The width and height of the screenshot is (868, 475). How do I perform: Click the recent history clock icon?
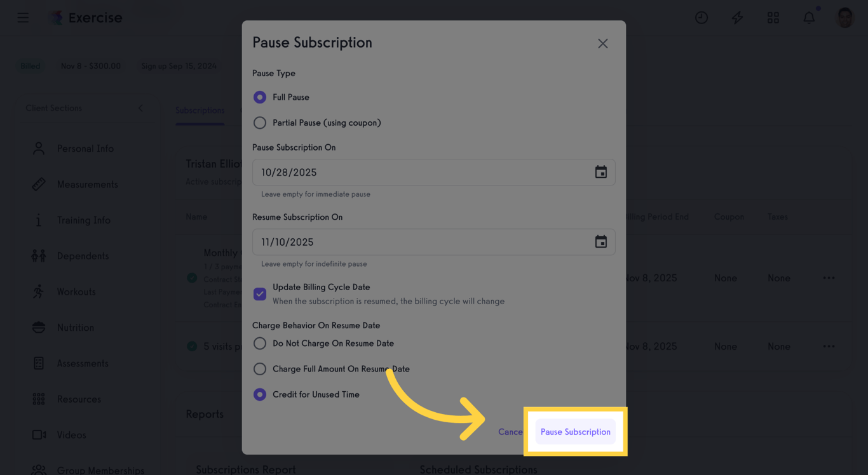[702, 17]
